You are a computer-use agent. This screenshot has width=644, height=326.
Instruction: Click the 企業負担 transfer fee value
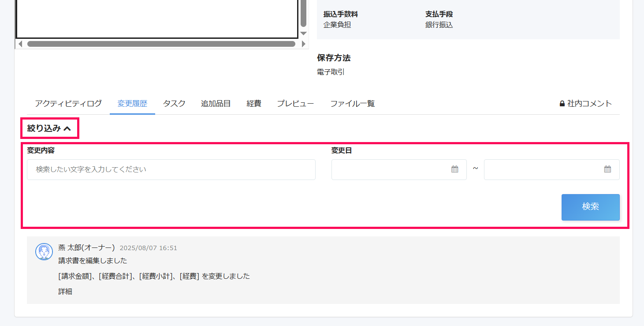(337, 25)
